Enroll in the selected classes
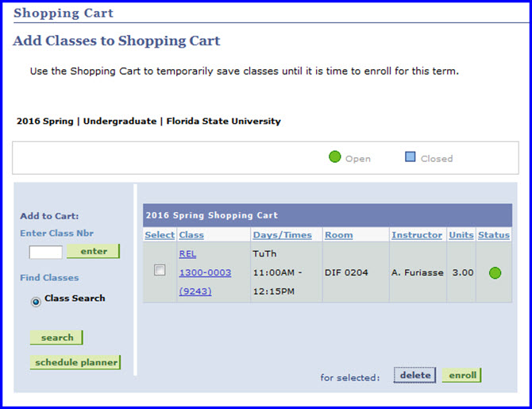Viewport: 532px width, 409px height. click(x=462, y=375)
